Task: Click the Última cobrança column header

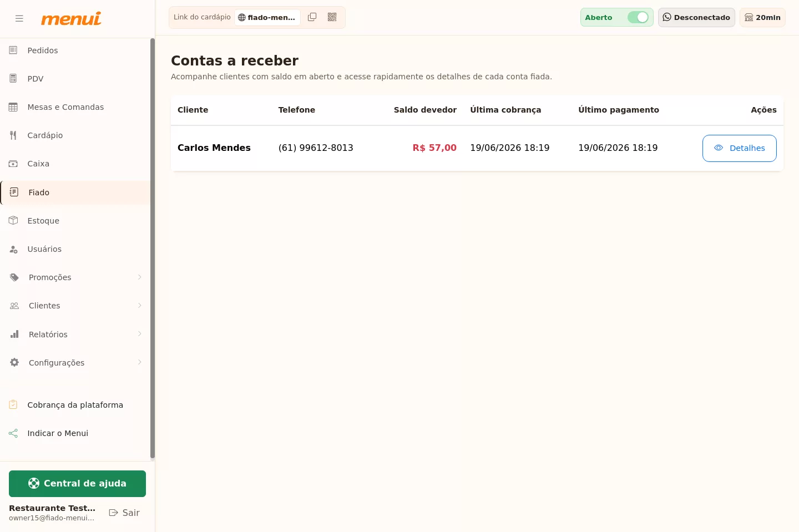Action: (x=505, y=110)
